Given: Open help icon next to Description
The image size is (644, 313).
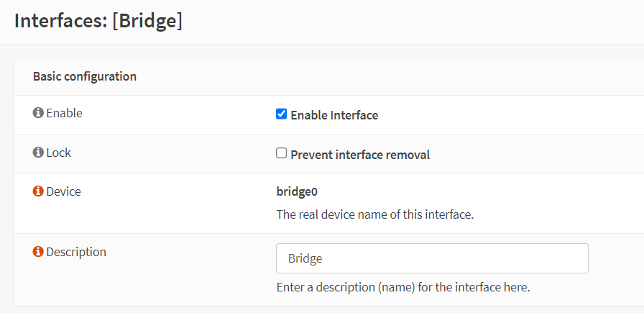Looking at the screenshot, I should coord(38,253).
